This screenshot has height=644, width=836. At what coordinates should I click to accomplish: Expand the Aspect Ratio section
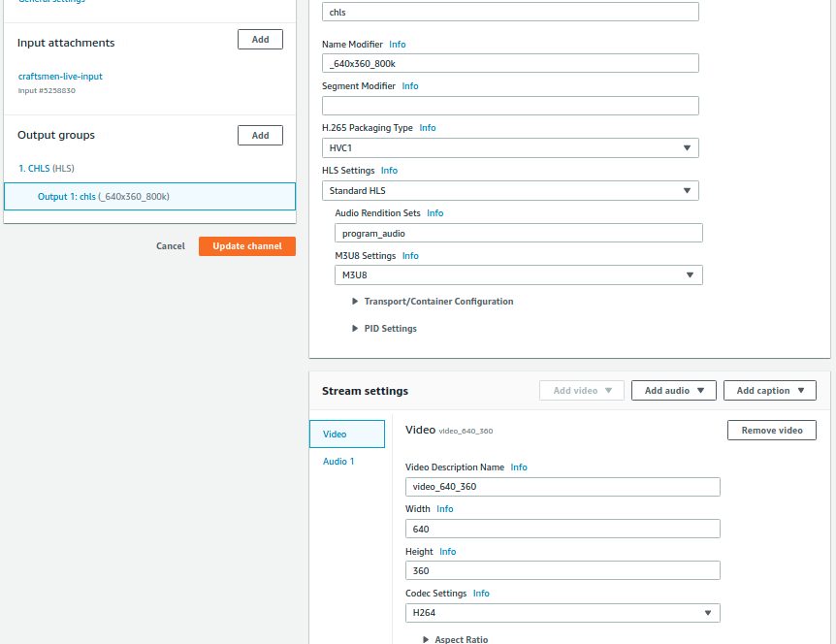[461, 639]
